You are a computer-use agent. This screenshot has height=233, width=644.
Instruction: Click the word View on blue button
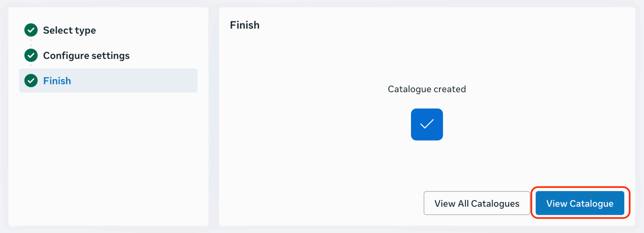click(556, 204)
